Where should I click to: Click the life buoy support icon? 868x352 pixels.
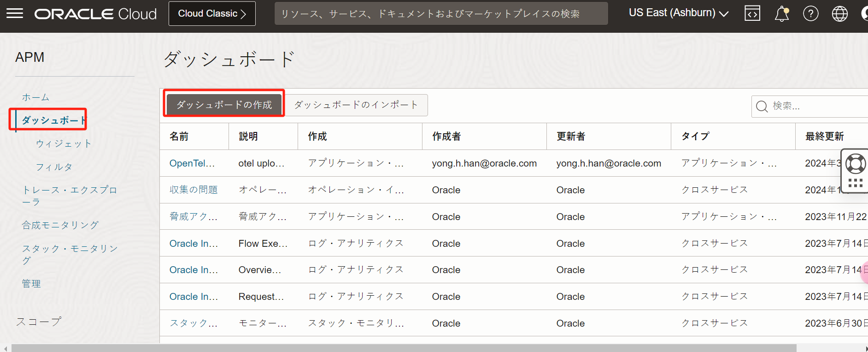(856, 164)
